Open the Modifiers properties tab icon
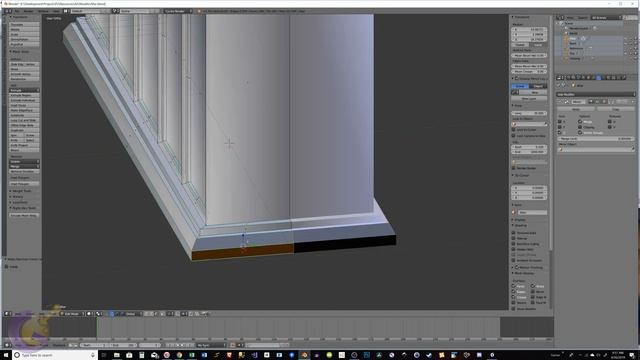 [x=599, y=77]
